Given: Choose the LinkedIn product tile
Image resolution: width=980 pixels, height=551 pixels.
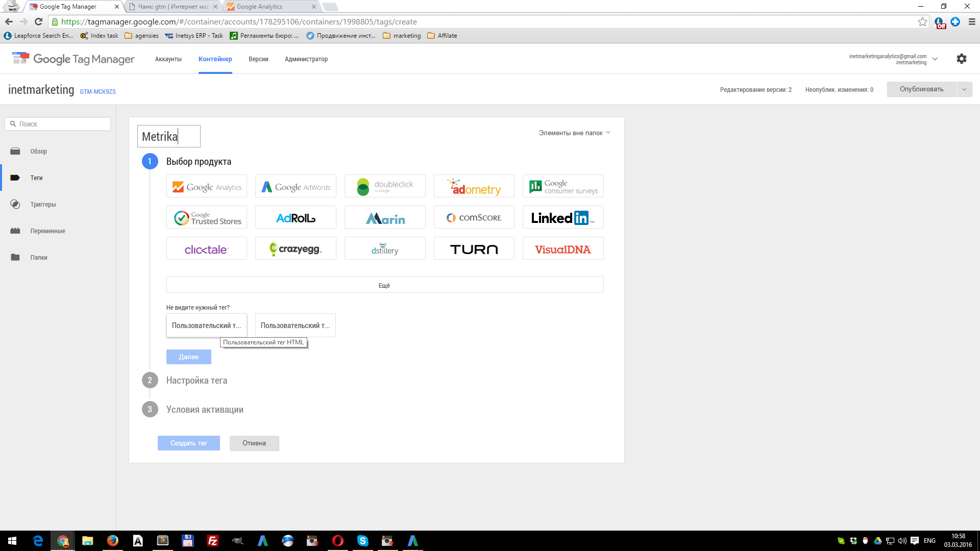Looking at the screenshot, I should (x=563, y=217).
